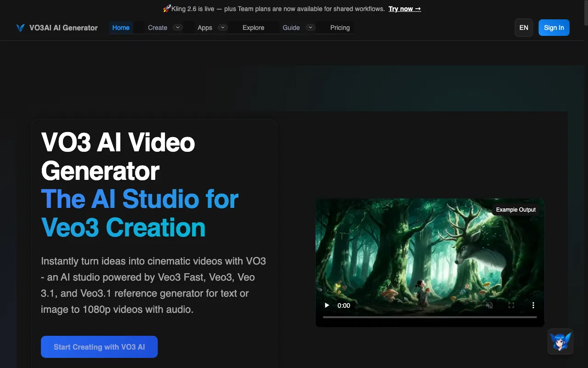
Task: Expand the Guide dropdown chevron
Action: (x=311, y=28)
